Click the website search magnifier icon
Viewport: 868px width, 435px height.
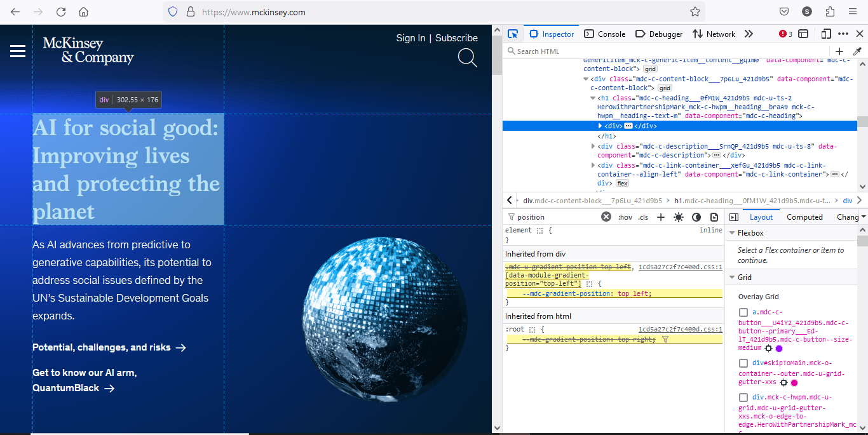click(x=467, y=58)
